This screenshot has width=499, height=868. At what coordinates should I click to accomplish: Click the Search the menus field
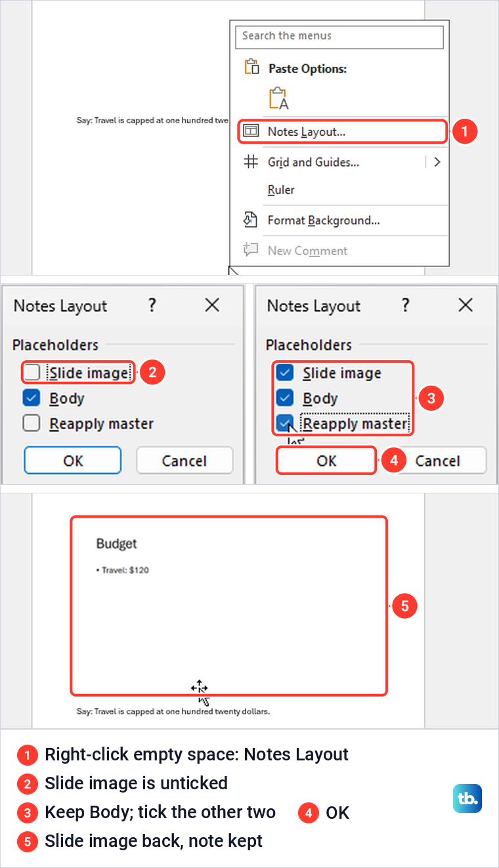pyautogui.click(x=339, y=37)
